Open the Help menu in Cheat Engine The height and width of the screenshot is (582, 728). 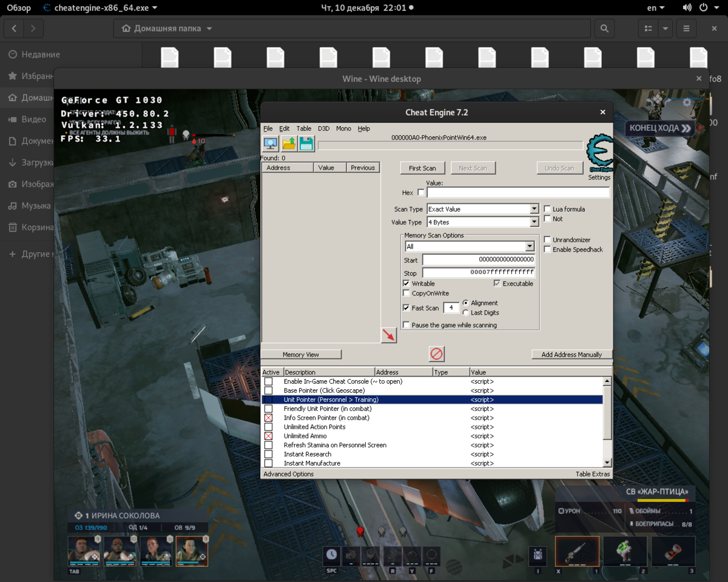[x=363, y=129]
